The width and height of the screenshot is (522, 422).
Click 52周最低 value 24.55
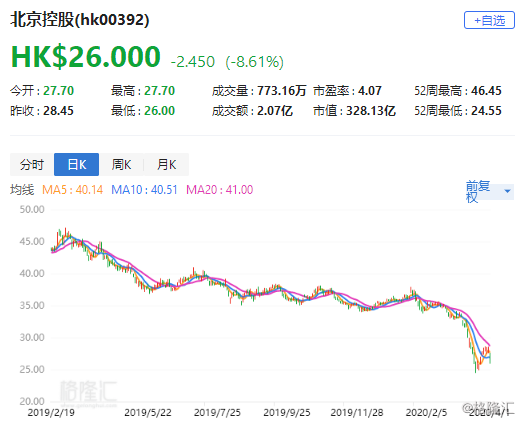(x=486, y=111)
